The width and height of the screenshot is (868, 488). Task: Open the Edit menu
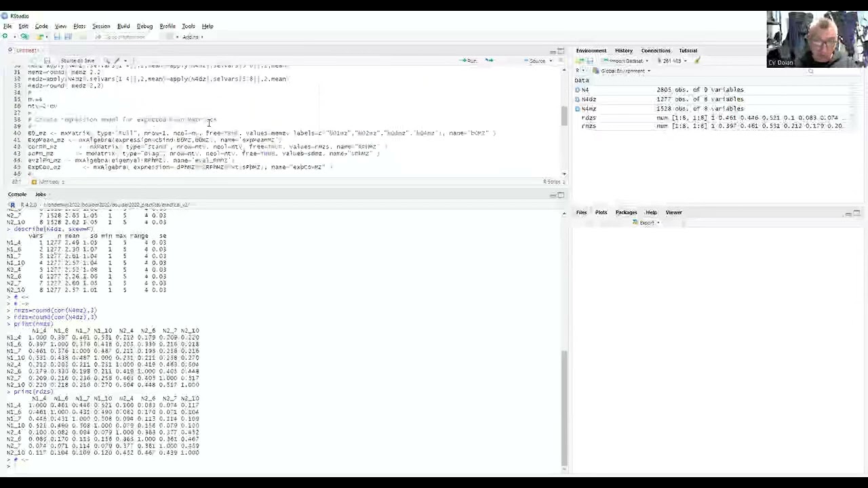23,26
